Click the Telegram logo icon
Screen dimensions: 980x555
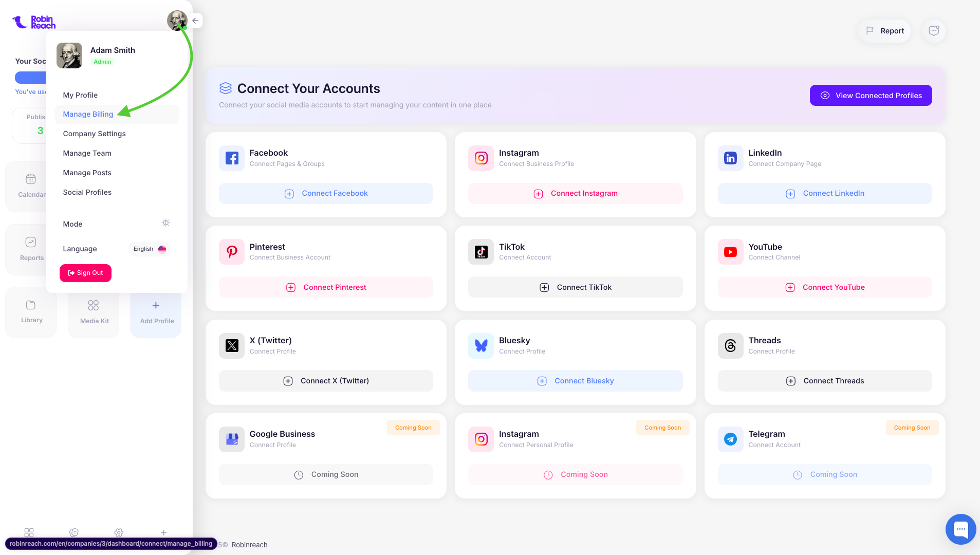(730, 439)
